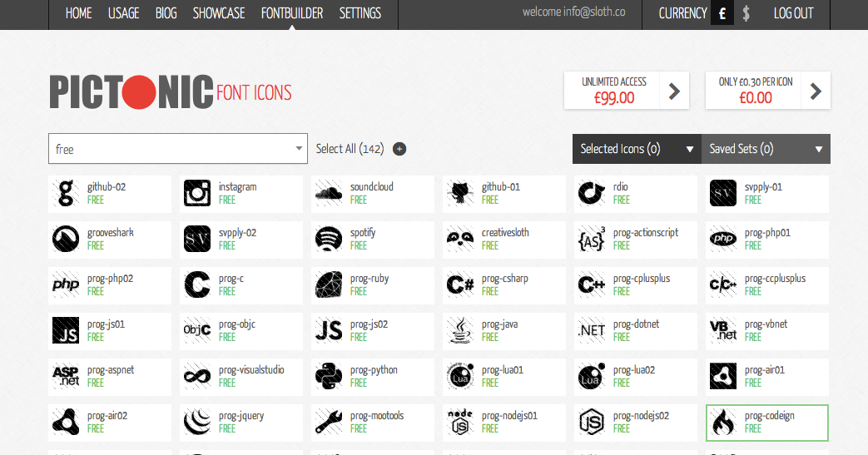The height and width of the screenshot is (455, 868).
Task: Go to the Settings page
Action: click(x=360, y=13)
